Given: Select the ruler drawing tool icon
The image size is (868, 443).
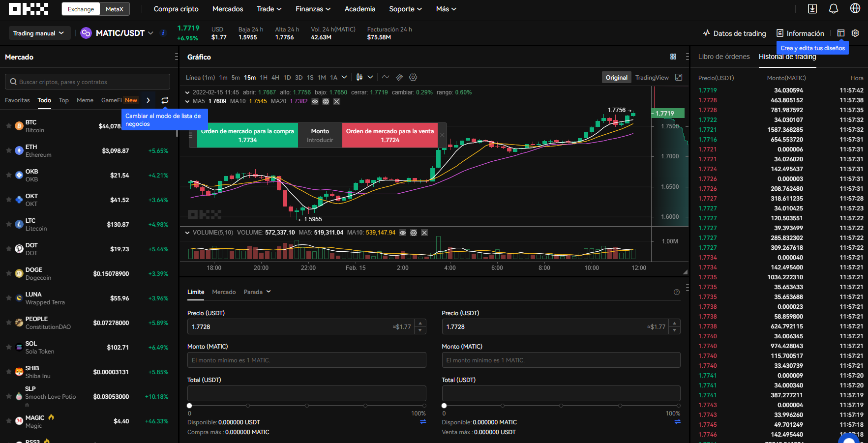Looking at the screenshot, I should click(x=399, y=77).
